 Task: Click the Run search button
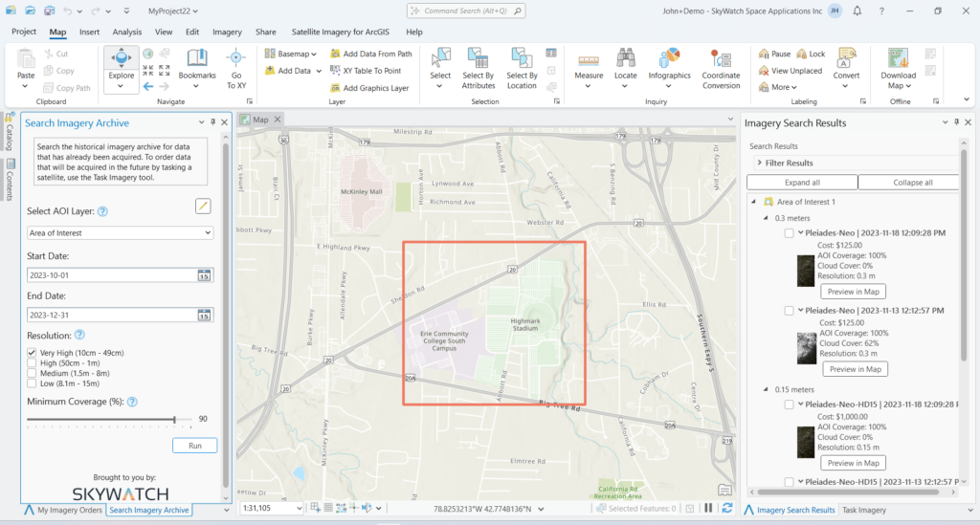click(x=195, y=446)
